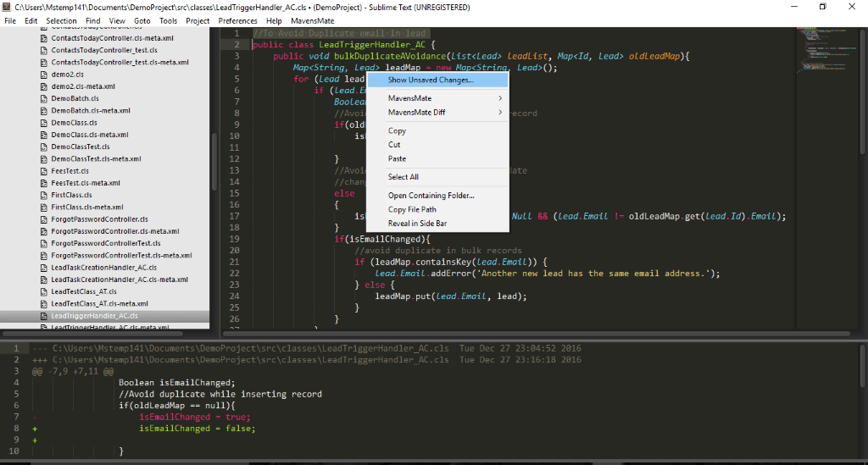This screenshot has height=465, width=868.
Task: Click file icon beside ForgotPasswordController.cls
Action: click(44, 219)
